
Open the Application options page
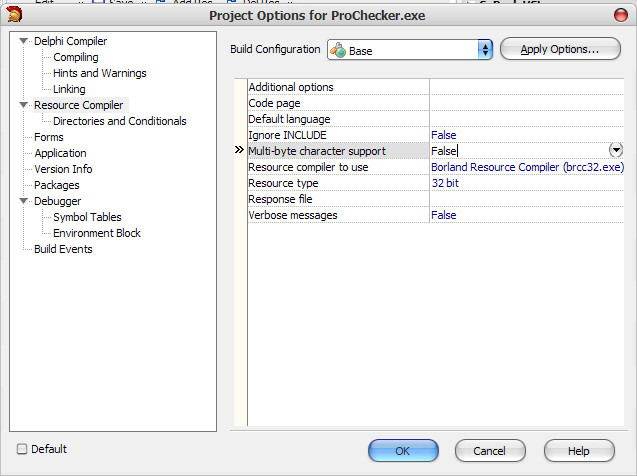pyautogui.click(x=60, y=153)
